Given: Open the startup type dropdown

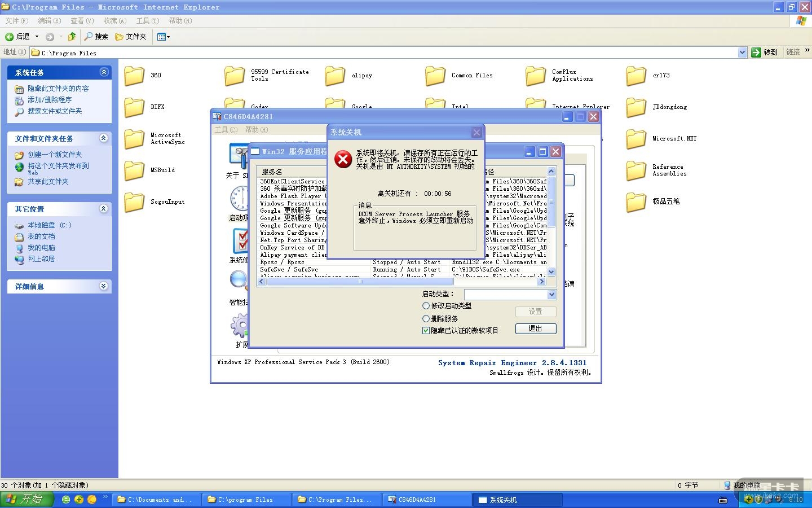Looking at the screenshot, I should pyautogui.click(x=551, y=295).
